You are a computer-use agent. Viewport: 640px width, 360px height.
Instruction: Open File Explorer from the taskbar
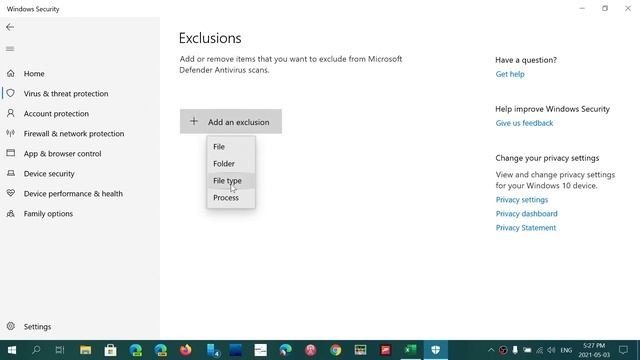click(x=85, y=350)
